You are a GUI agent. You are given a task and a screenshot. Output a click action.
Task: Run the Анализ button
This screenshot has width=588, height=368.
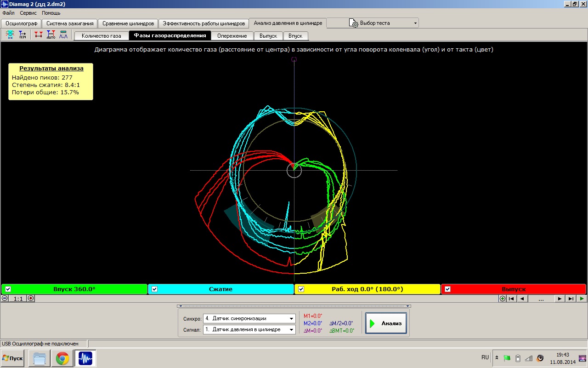point(386,323)
